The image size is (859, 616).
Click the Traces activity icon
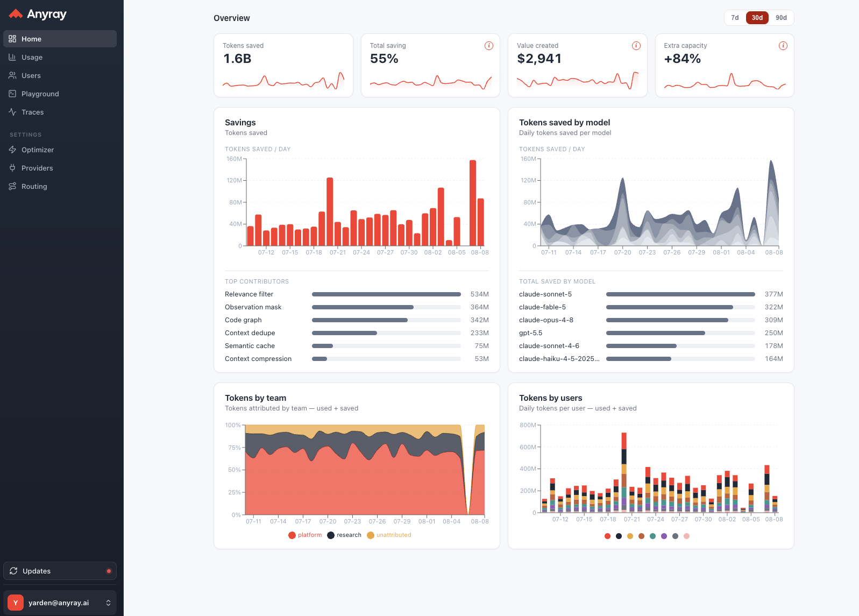click(12, 112)
